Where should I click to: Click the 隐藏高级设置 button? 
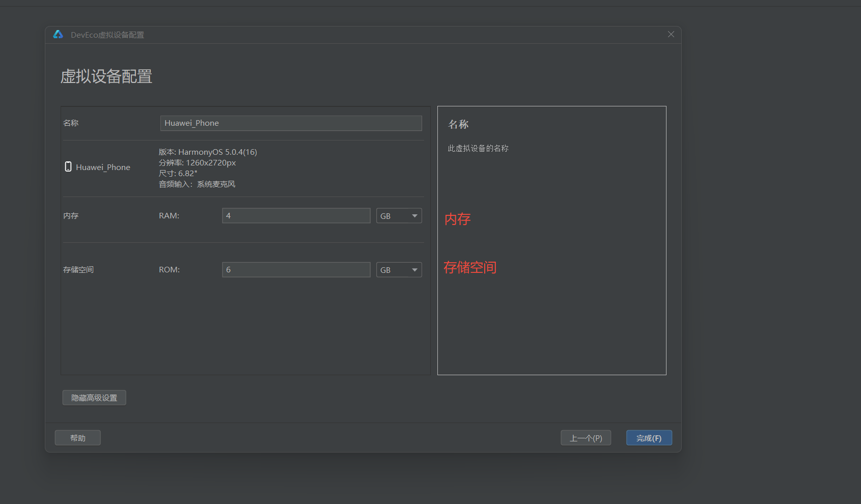[x=94, y=398]
